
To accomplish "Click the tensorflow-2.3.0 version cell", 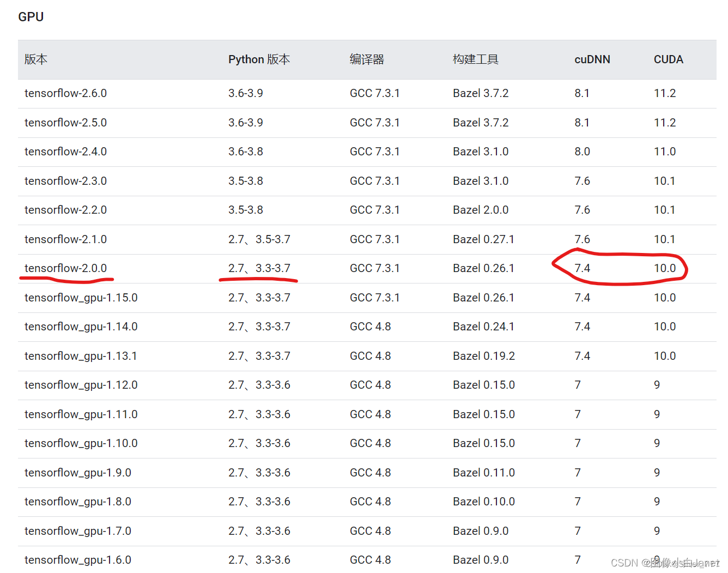I will coord(65,181).
